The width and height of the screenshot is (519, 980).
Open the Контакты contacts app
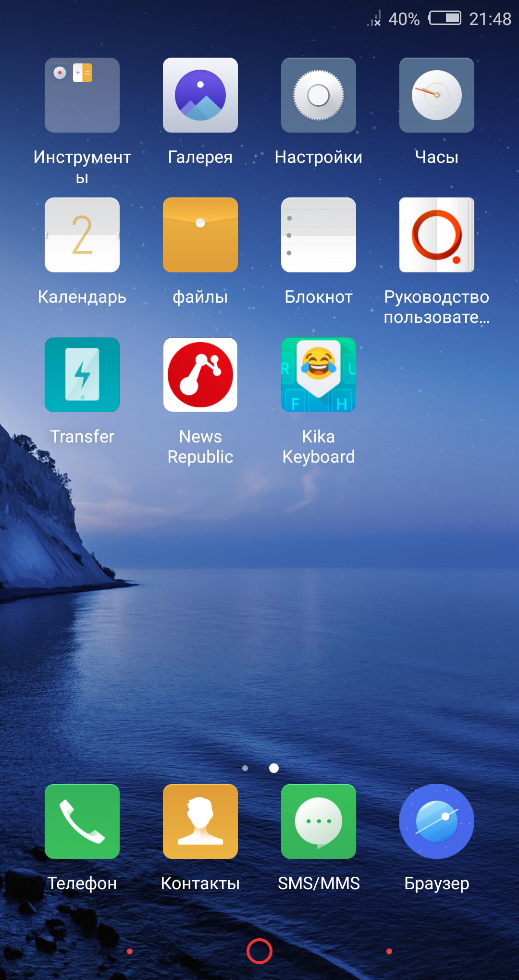[200, 821]
